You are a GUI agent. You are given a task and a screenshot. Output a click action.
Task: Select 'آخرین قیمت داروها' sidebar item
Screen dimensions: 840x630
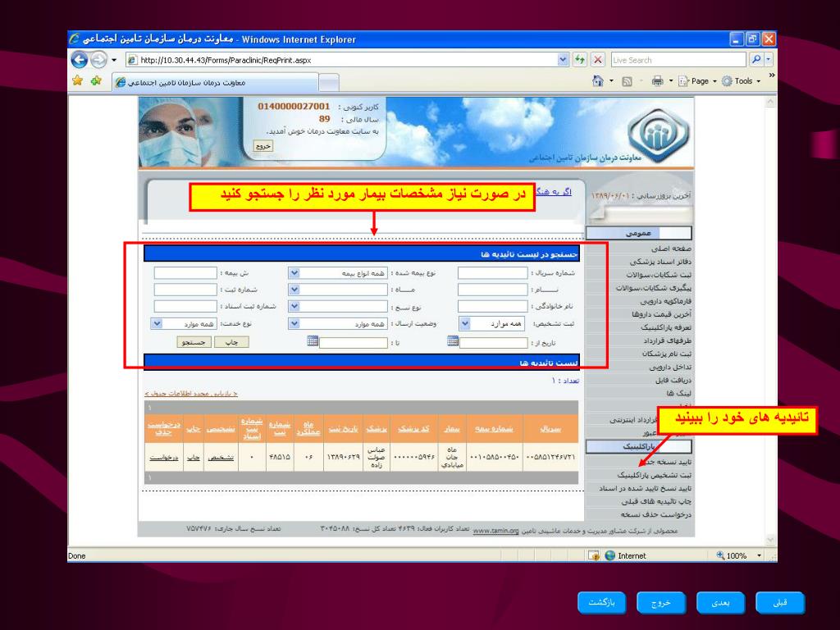662,314
